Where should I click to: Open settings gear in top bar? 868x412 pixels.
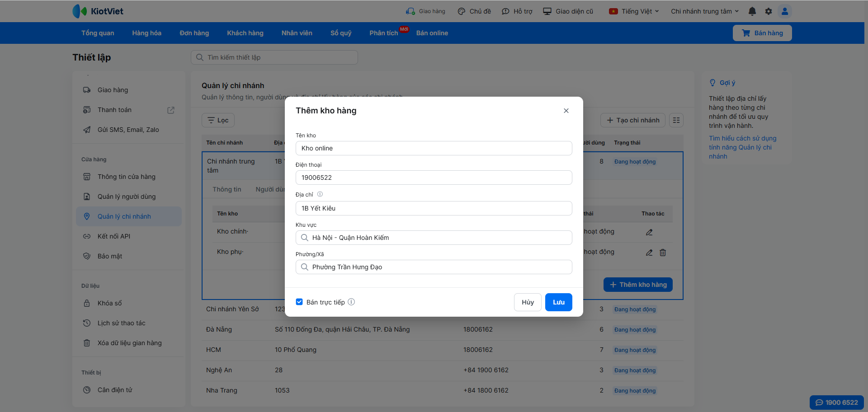(769, 11)
